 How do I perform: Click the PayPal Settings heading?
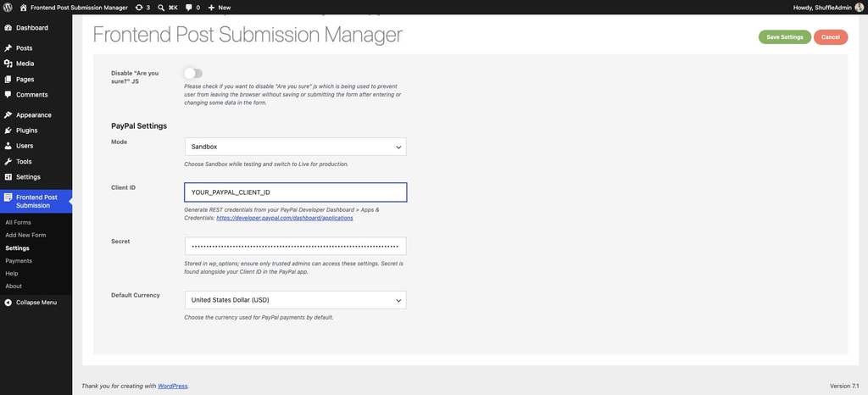coord(139,126)
